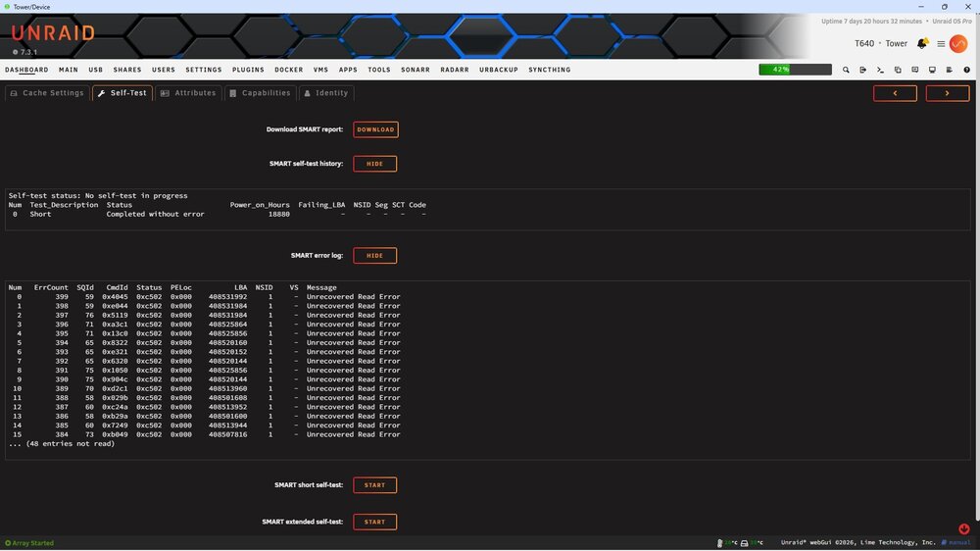This screenshot has width=980, height=551.
Task: Click ErrCount 384 in the error log
Action: click(x=62, y=434)
